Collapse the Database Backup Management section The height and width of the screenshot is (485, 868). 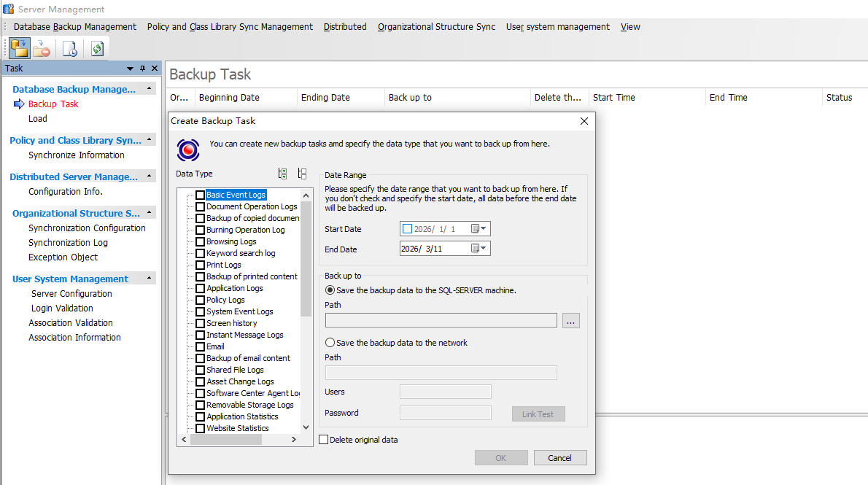(x=149, y=88)
